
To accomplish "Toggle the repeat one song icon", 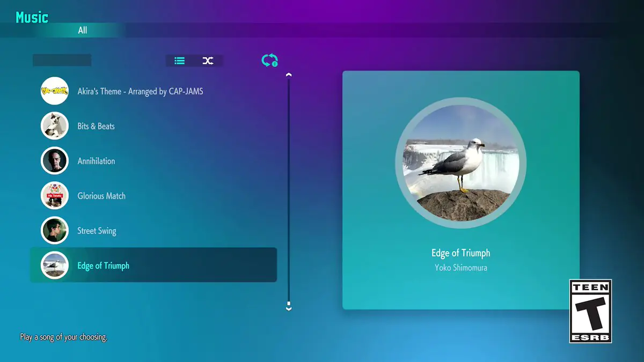I will 269,61.
